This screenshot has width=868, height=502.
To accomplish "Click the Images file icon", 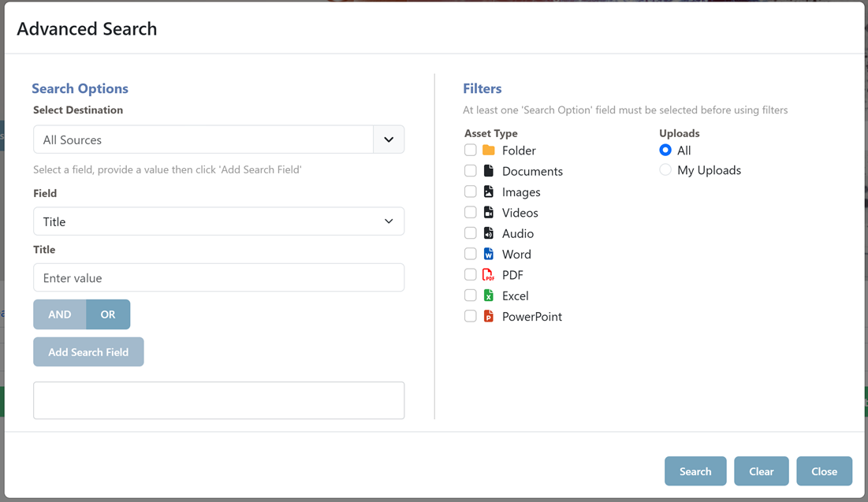I will (x=488, y=192).
